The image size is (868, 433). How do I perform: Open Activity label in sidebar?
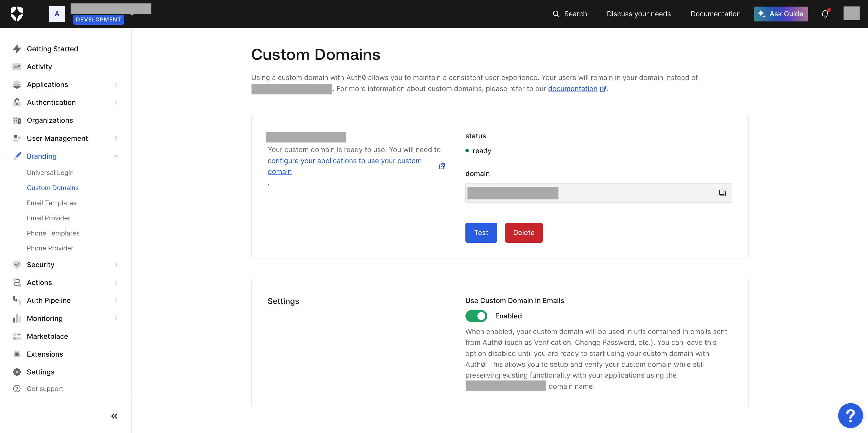39,67
